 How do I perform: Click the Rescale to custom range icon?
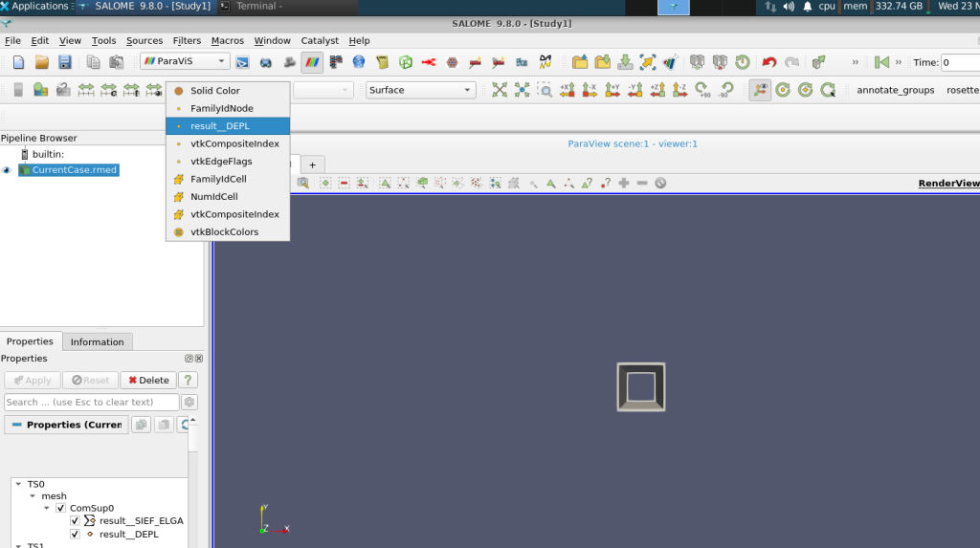point(109,90)
